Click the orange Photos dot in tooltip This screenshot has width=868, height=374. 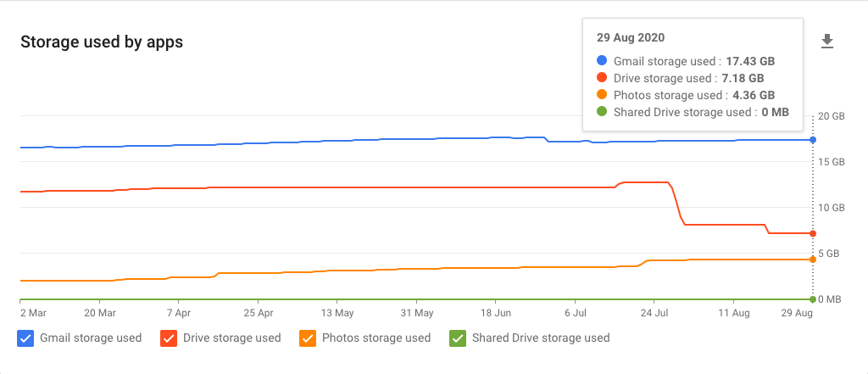tap(603, 95)
